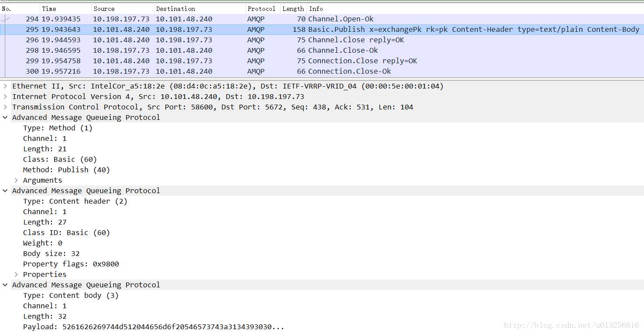Viewport: 644px width, 334px height.
Task: Expand the Arguments subtree
Action: 16,181
